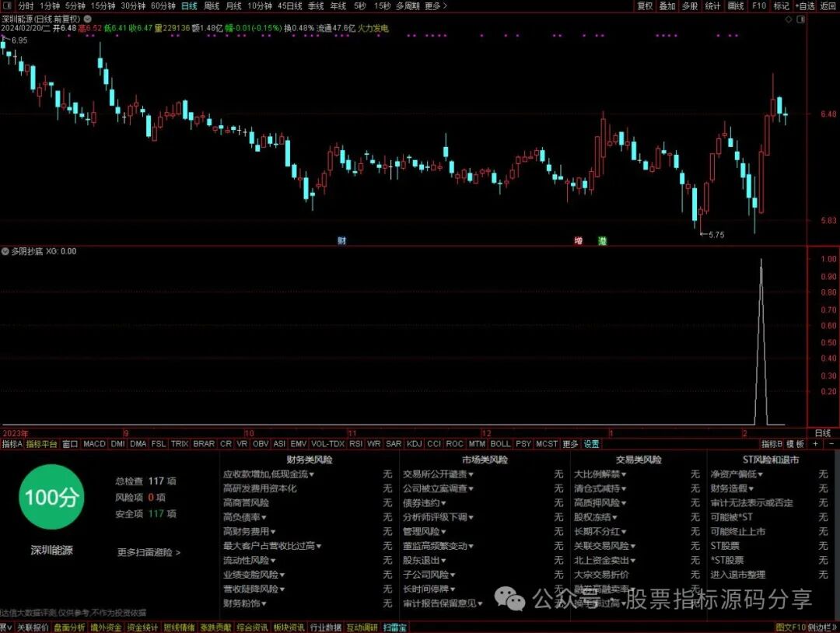This screenshot has height=633, width=840.
Task: Click the 窗口 button in indicator bar
Action: pos(70,444)
